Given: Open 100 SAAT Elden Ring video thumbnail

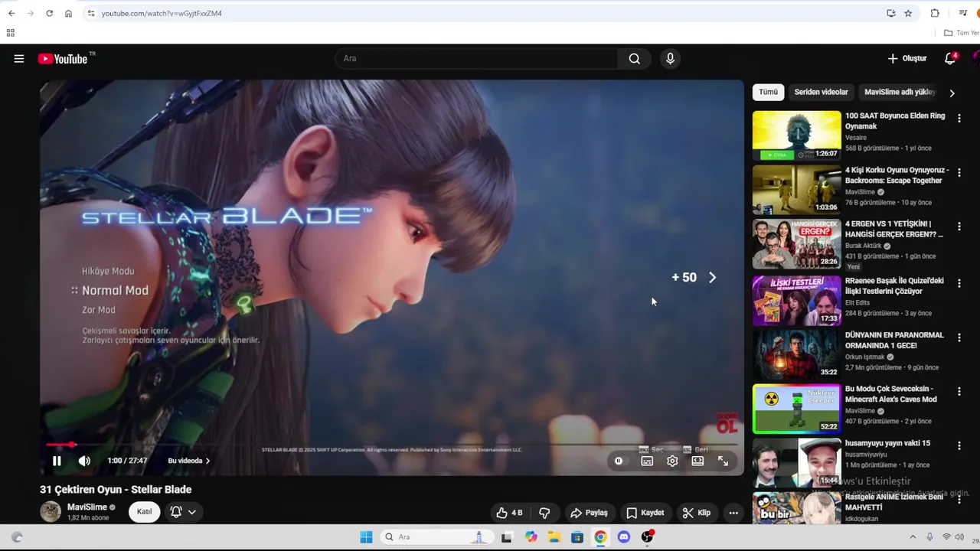Looking at the screenshot, I should [796, 135].
